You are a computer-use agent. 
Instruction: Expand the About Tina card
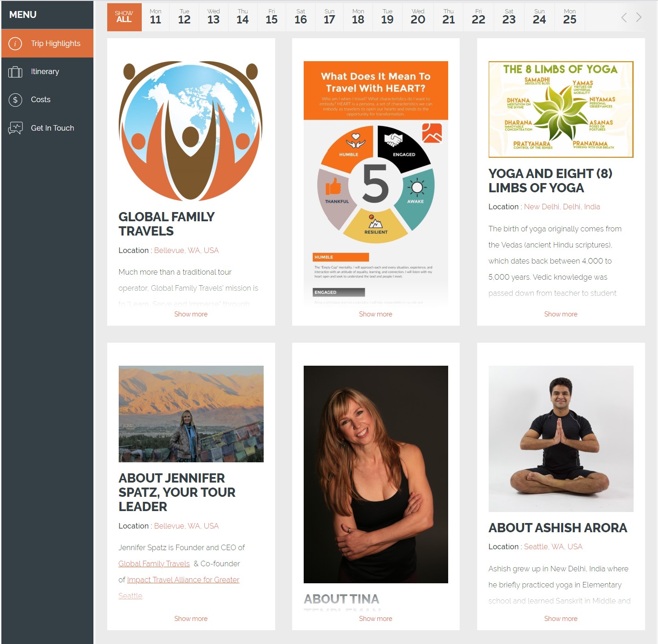click(x=375, y=619)
